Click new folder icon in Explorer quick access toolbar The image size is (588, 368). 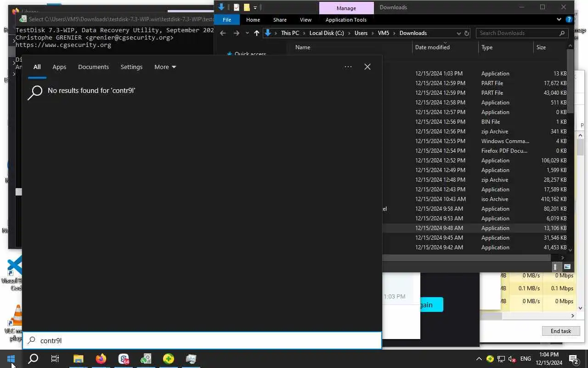[x=247, y=7]
